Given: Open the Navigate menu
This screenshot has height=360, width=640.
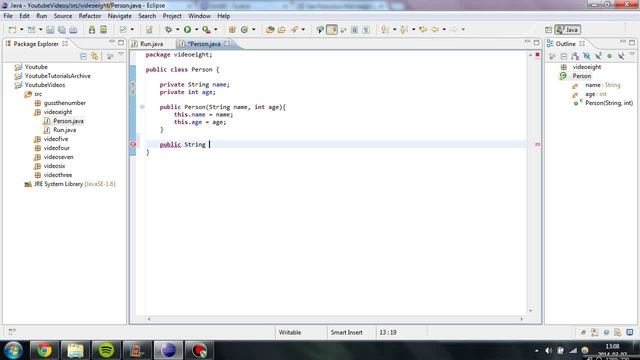Looking at the screenshot, I should (x=120, y=16).
